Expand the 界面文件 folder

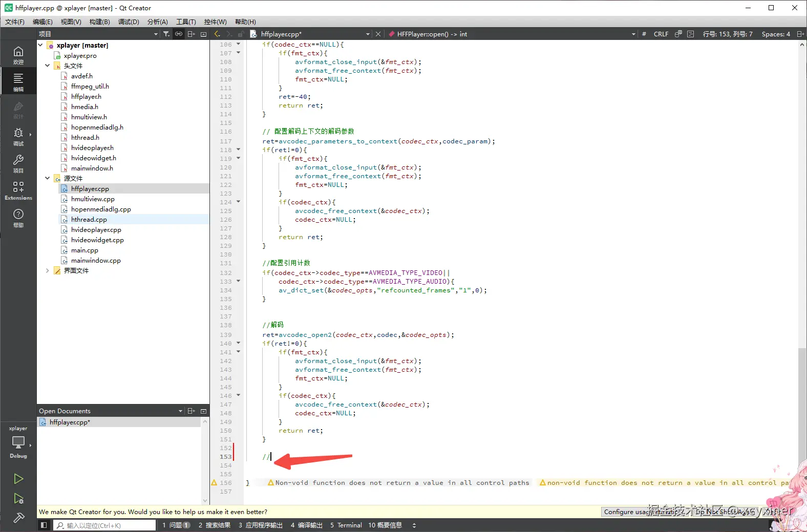[x=48, y=270]
